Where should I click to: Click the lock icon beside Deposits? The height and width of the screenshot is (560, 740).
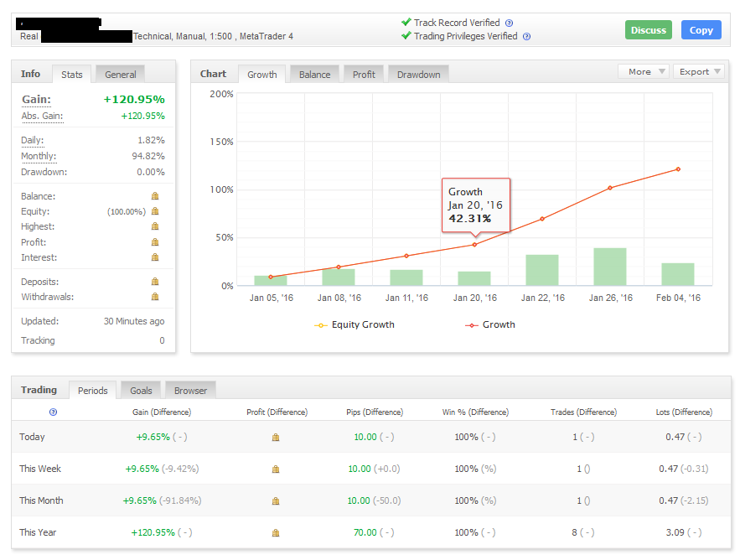tap(154, 283)
